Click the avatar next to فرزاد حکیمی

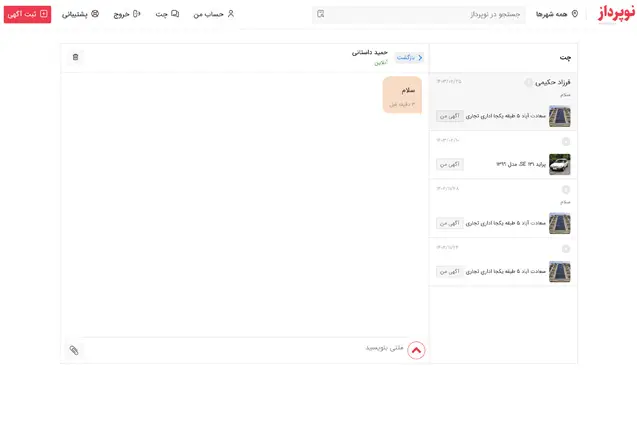[x=528, y=82]
